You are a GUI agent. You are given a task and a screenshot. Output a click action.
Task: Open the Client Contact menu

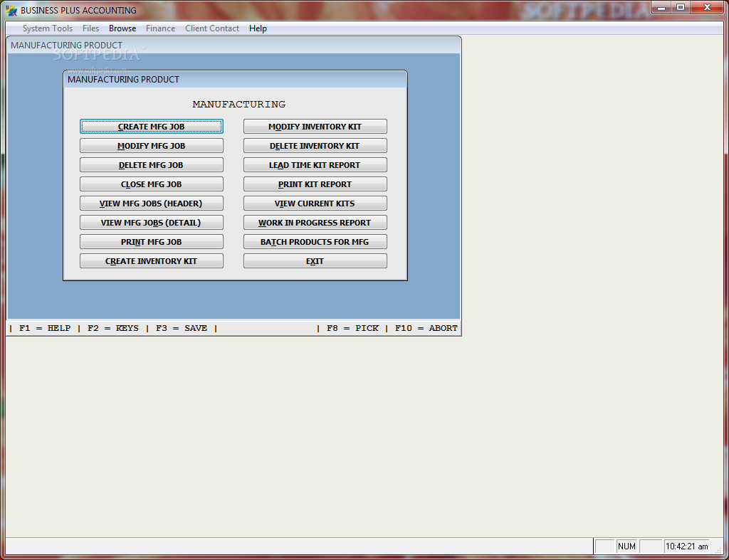(x=212, y=28)
